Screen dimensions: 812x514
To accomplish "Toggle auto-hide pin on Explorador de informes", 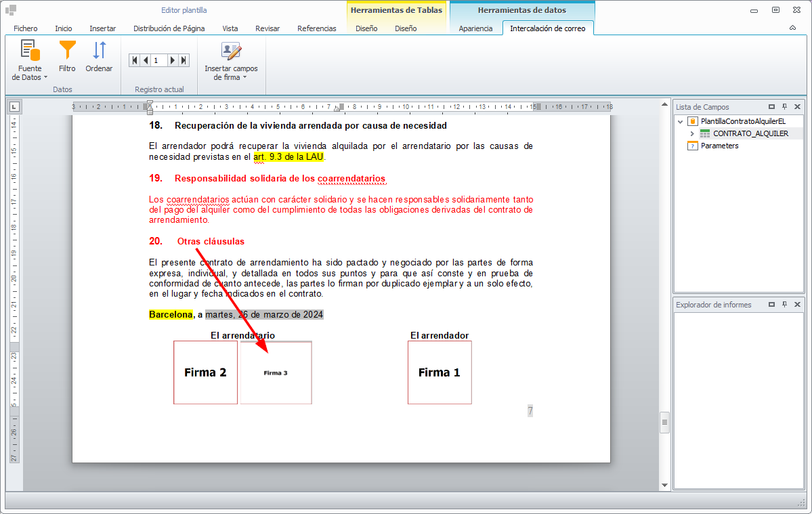I will click(784, 305).
